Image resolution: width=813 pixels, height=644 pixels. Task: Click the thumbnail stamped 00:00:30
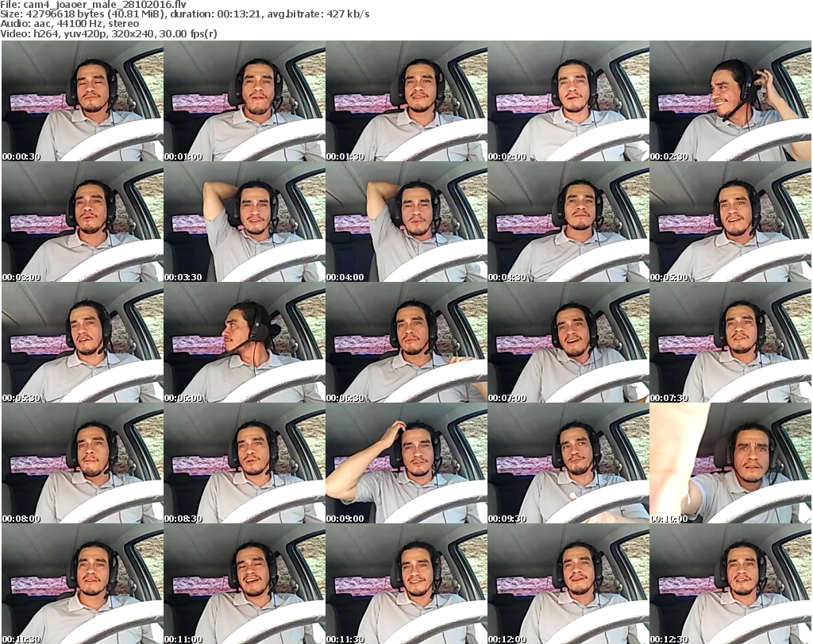click(83, 101)
